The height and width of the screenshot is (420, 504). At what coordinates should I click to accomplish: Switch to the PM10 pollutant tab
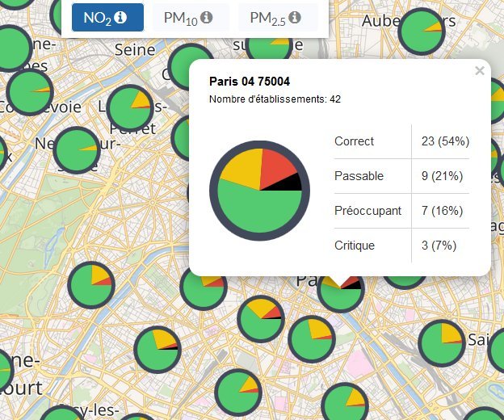coord(191,18)
